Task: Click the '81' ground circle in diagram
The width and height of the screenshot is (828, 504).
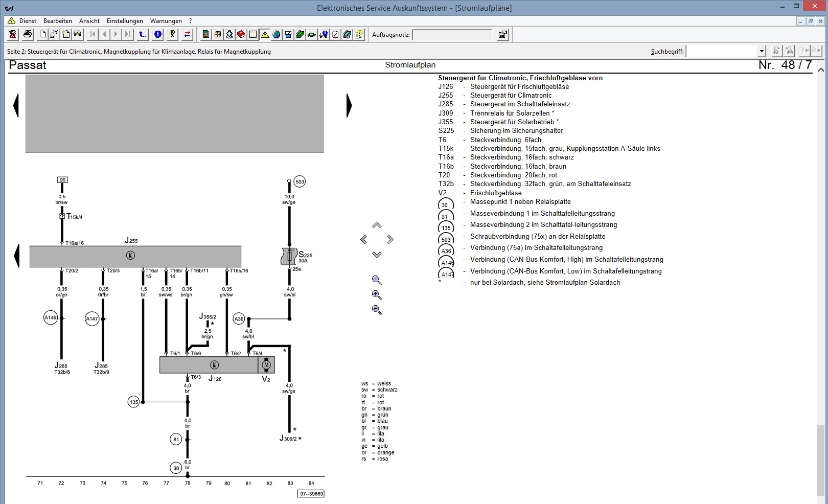Action: point(176,439)
